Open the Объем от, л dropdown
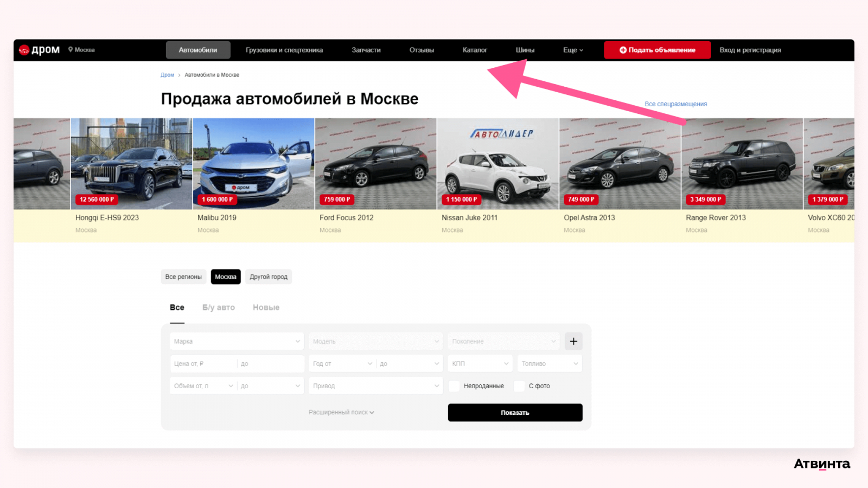The width and height of the screenshot is (868, 488). point(203,386)
